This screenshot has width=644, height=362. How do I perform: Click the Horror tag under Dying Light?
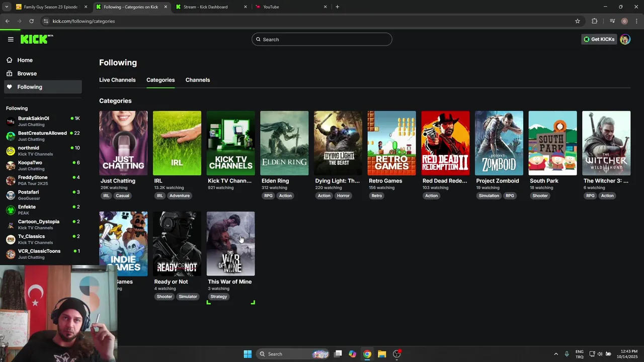[343, 196]
